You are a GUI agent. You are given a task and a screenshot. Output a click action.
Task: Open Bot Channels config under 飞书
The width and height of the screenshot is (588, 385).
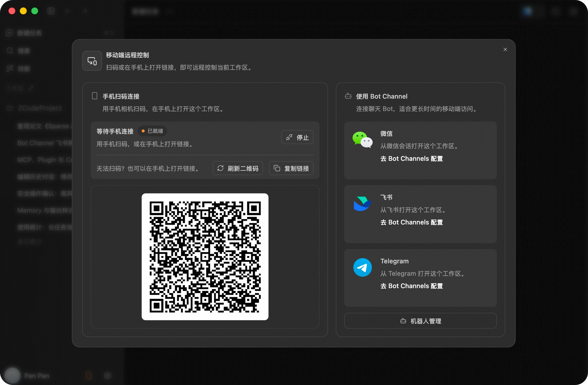point(412,222)
